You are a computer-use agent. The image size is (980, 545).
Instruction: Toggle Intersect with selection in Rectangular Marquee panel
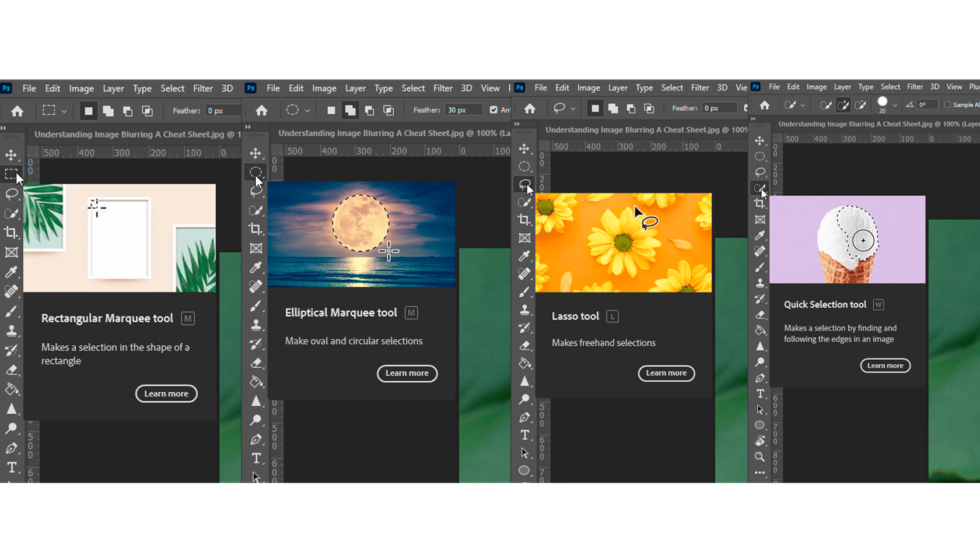coord(147,111)
